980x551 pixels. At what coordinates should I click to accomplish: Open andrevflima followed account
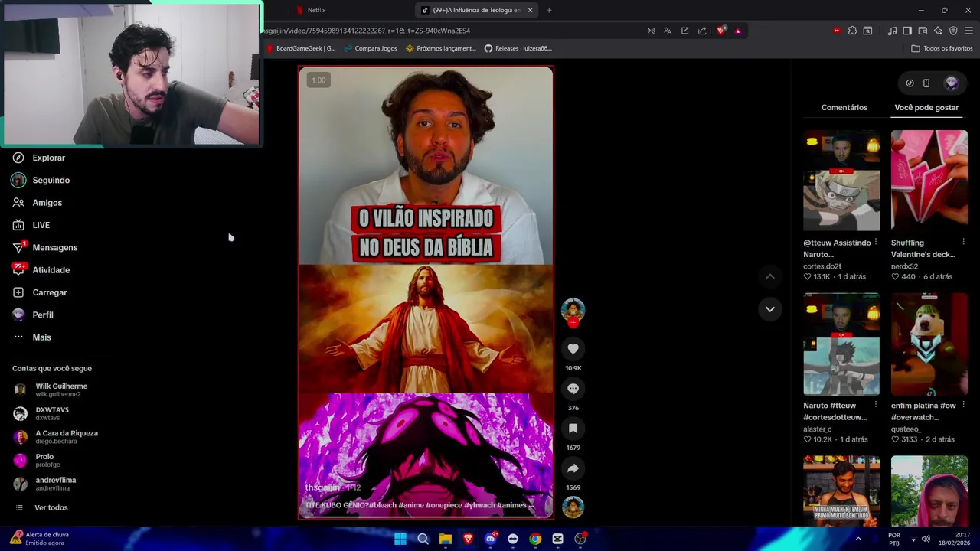tap(46, 484)
